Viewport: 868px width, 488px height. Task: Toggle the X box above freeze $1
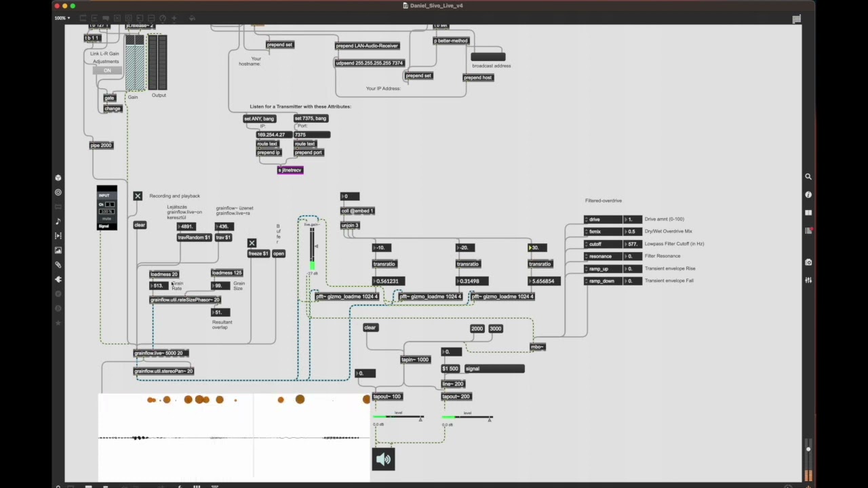(x=252, y=243)
